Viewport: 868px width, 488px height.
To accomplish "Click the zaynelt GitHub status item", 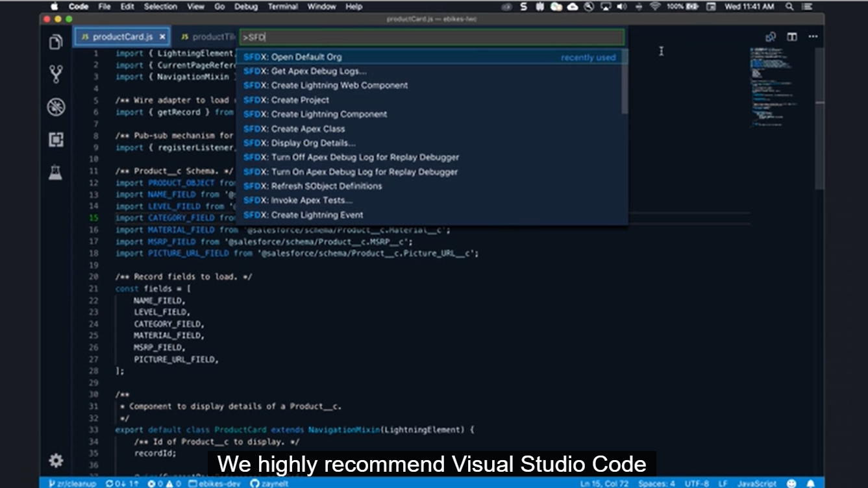I will 269,483.
